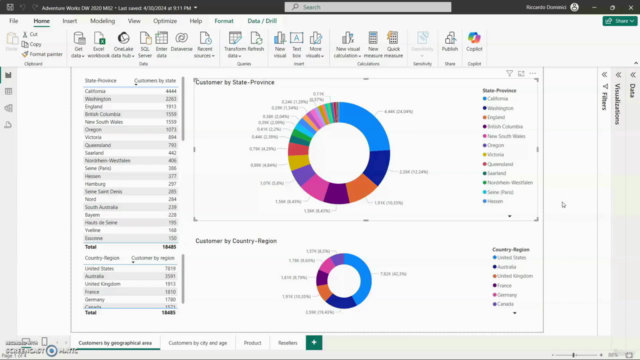The image size is (640, 360).
Task: Activate Format painter
Action: [x=42, y=54]
